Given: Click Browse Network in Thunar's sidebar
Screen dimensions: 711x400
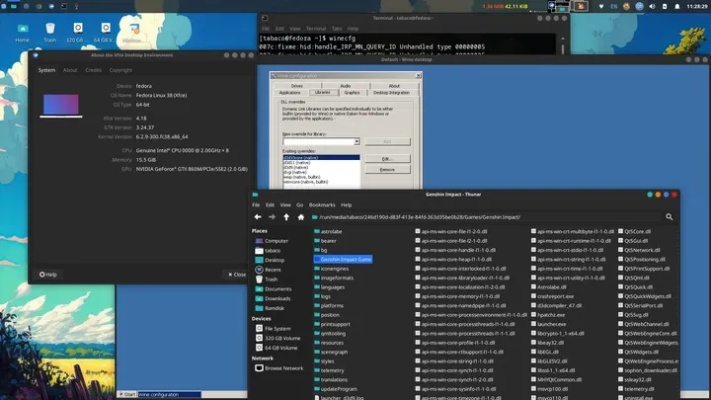Looking at the screenshot, I should 279,368.
